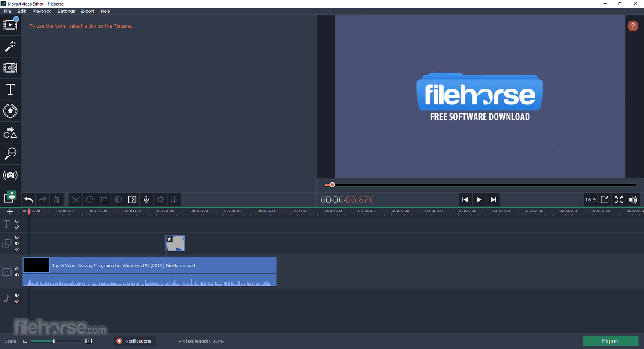Image resolution: width=644 pixels, height=349 pixels.
Task: Detach preview into separate window
Action: click(x=605, y=199)
